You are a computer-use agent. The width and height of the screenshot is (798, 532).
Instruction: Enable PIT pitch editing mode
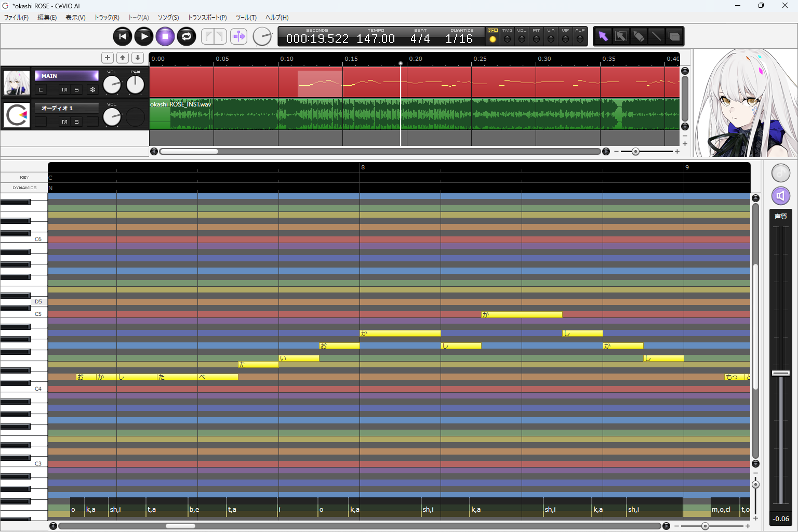click(x=536, y=39)
